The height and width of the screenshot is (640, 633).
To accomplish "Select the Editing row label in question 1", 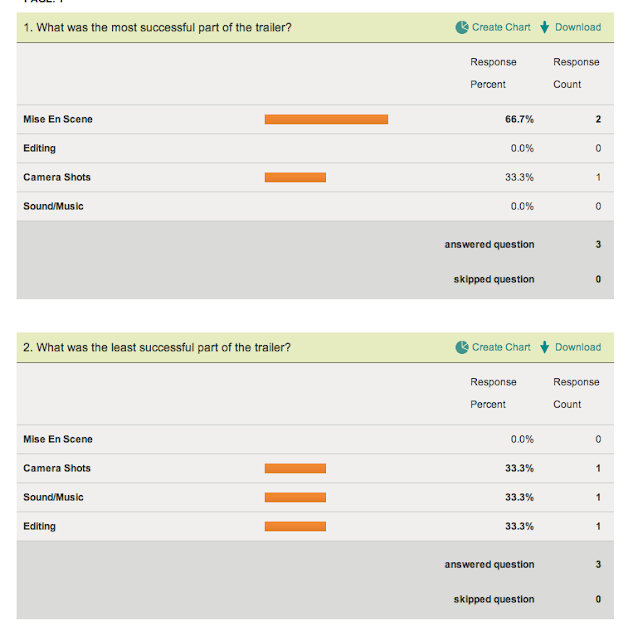I will (40, 148).
